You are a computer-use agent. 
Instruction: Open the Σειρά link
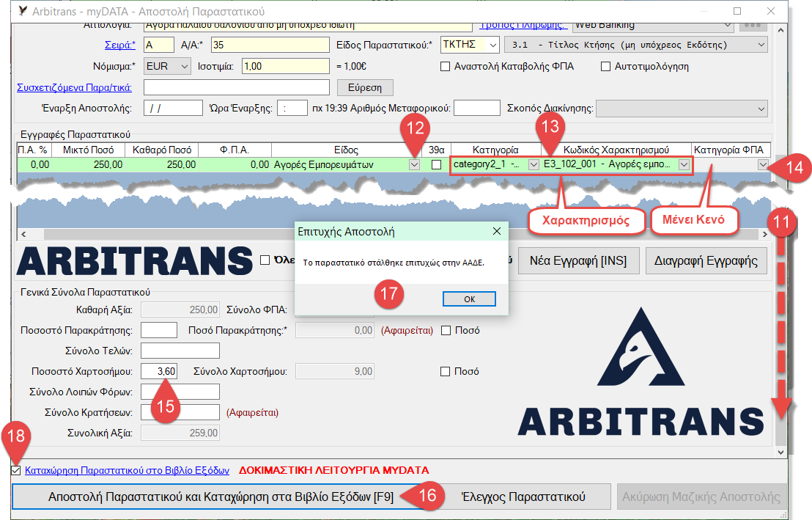tap(120, 45)
